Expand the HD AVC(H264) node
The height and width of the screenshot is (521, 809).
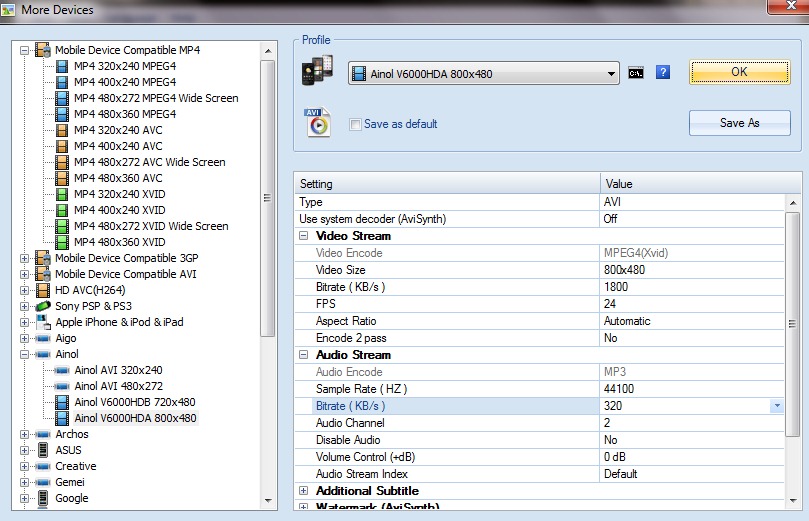24,290
